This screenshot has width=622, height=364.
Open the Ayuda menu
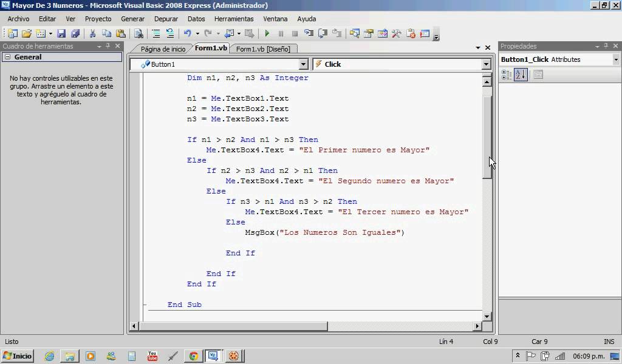click(x=306, y=19)
